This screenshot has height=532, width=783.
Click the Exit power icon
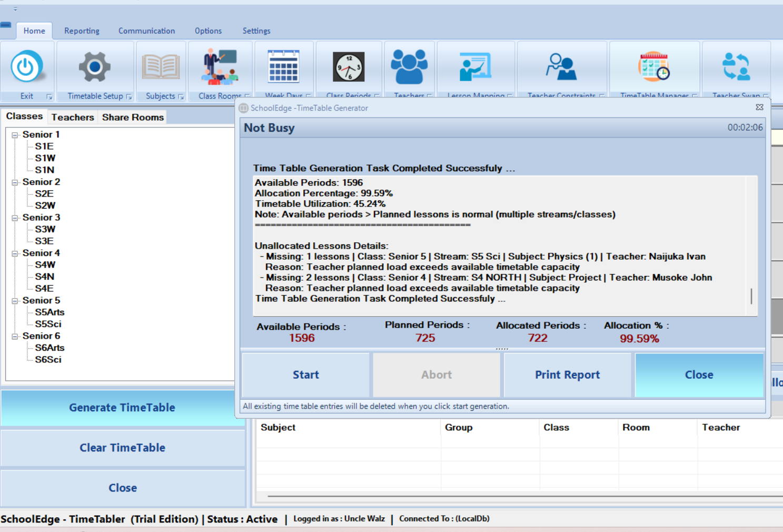tap(26, 67)
